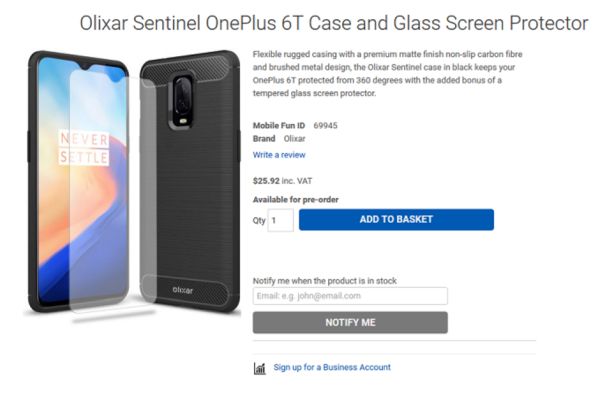Viewport: 600px width, 400px height.
Task: Click the product description paragraph
Action: [387, 73]
